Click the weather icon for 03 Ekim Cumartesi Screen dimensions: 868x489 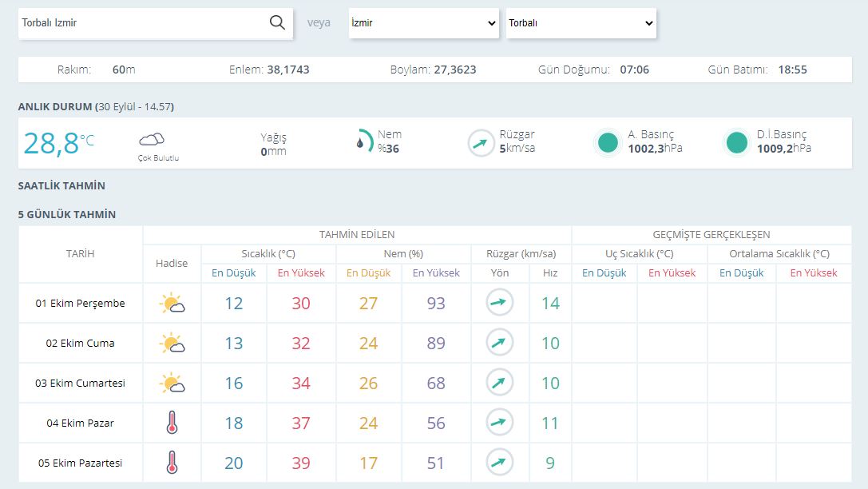172,383
